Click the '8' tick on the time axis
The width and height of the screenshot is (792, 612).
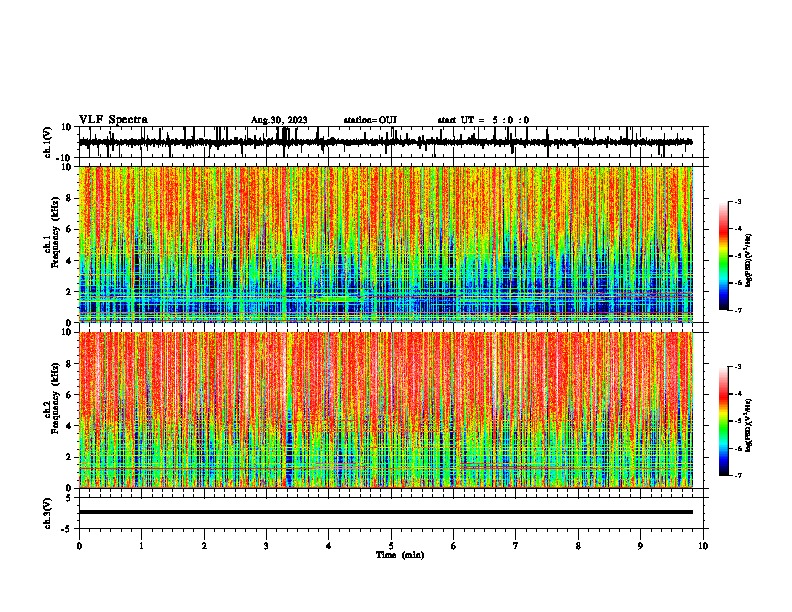(x=578, y=546)
